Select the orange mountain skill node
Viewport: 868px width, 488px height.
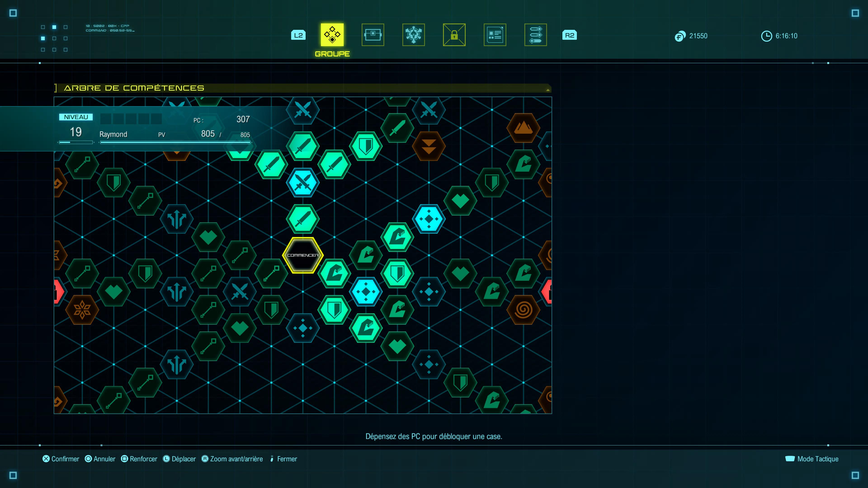point(523,128)
